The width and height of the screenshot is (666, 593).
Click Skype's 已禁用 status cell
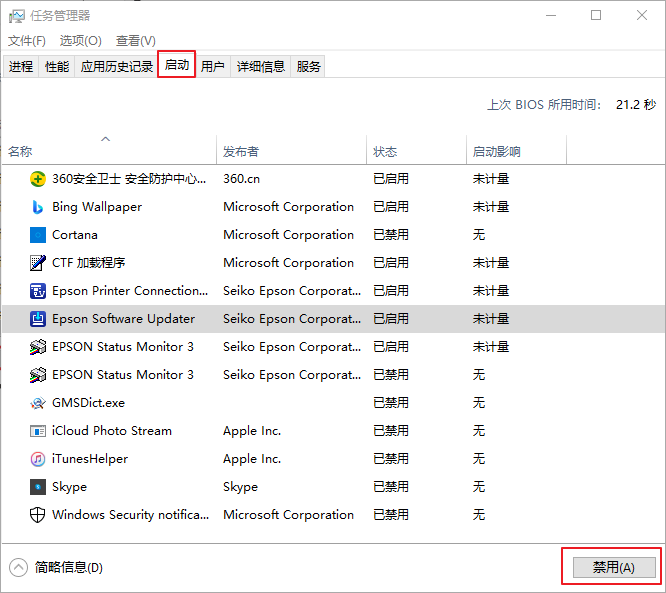(x=391, y=487)
